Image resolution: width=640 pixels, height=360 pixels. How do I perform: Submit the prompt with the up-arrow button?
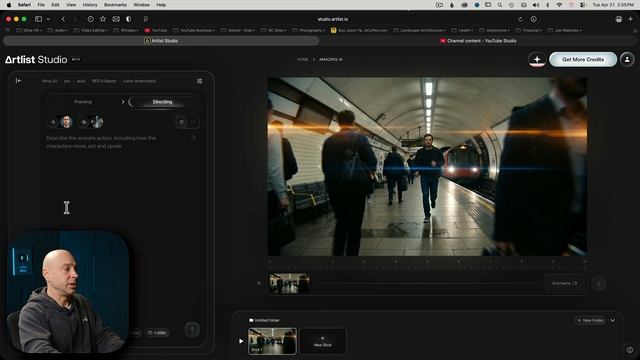pyautogui.click(x=192, y=330)
